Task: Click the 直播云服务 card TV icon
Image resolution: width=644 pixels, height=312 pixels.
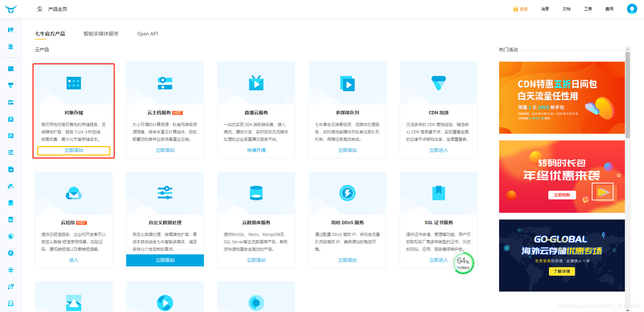Action: (256, 83)
